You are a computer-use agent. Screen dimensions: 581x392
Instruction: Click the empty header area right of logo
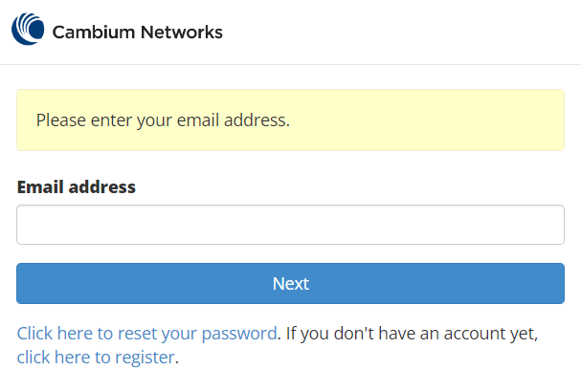[402, 33]
